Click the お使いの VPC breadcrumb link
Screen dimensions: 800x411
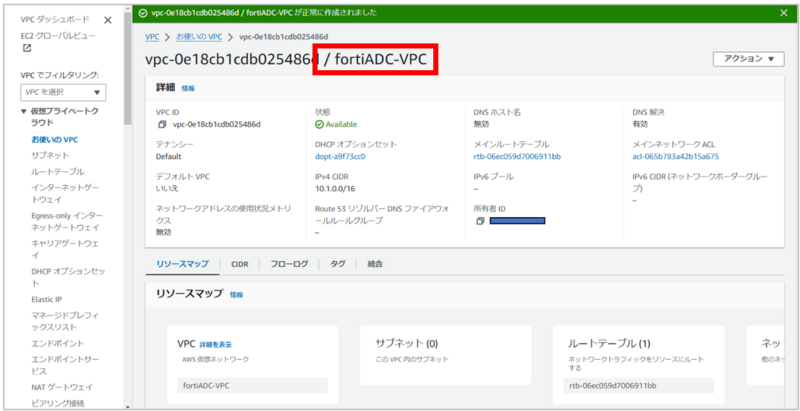click(199, 37)
